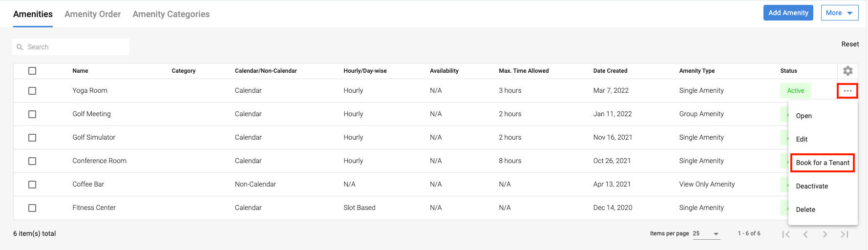
Task: Click the table settings gear icon
Action: [x=847, y=71]
